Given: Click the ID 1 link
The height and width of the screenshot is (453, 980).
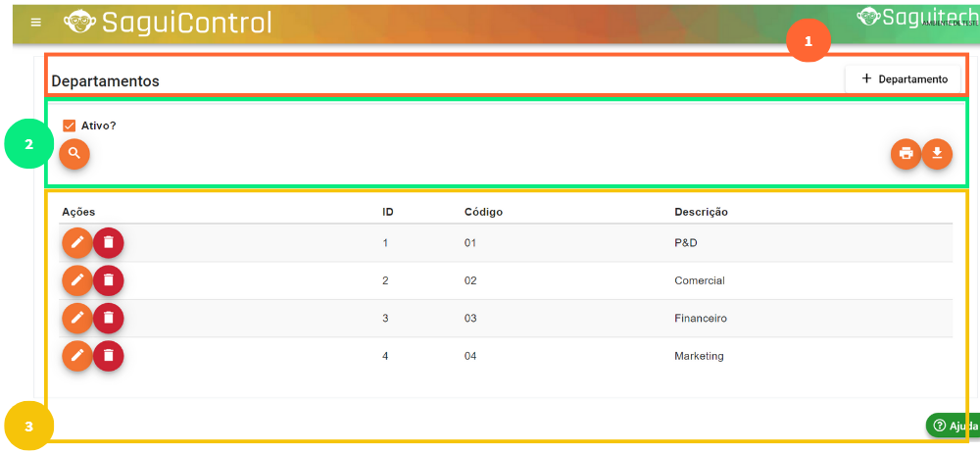Looking at the screenshot, I should pyautogui.click(x=385, y=243).
